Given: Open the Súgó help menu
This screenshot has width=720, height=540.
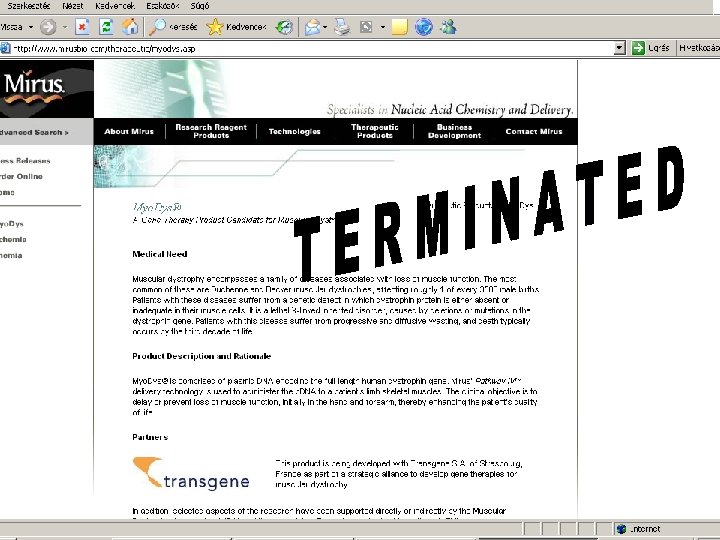Looking at the screenshot, I should click(200, 6).
